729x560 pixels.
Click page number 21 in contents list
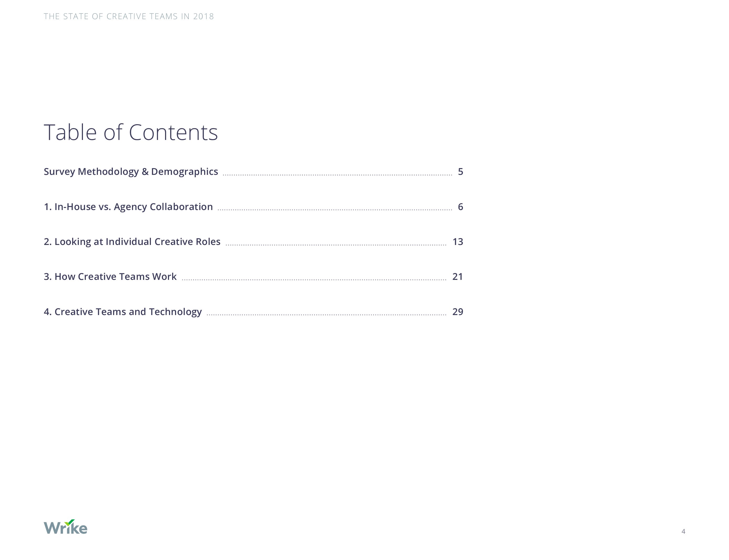[x=458, y=277]
